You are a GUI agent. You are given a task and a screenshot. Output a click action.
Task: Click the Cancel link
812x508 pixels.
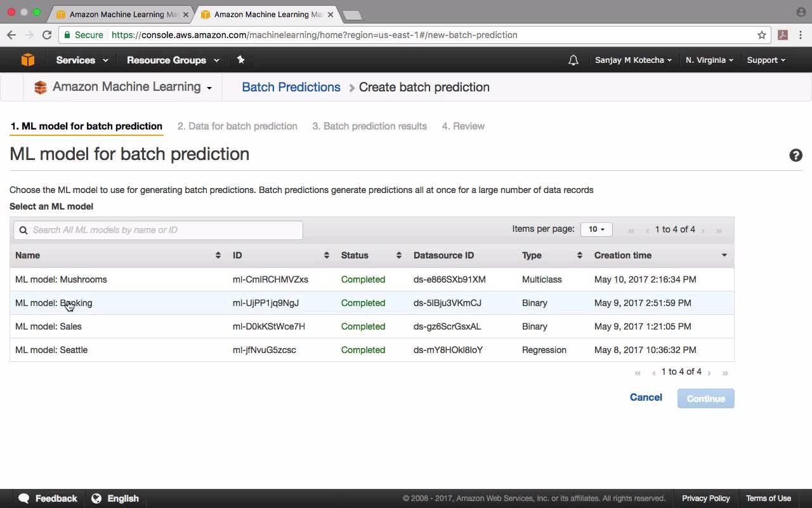[646, 398]
